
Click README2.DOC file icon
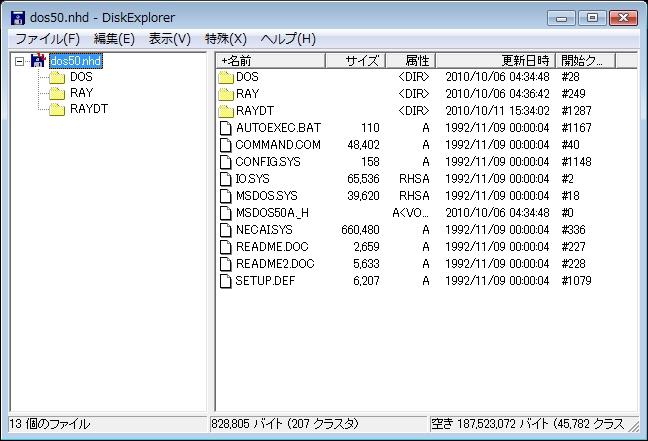point(226,264)
